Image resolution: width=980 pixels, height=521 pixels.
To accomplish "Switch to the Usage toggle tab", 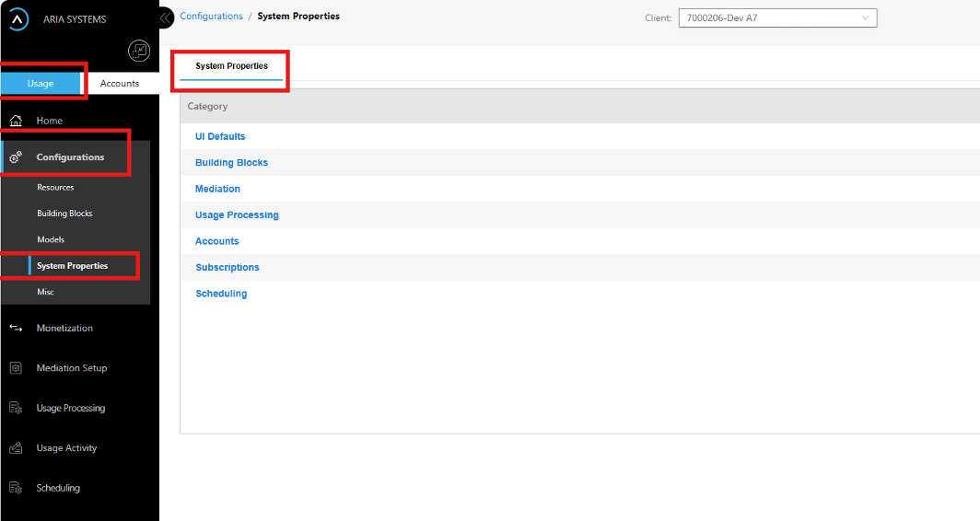I will point(41,83).
